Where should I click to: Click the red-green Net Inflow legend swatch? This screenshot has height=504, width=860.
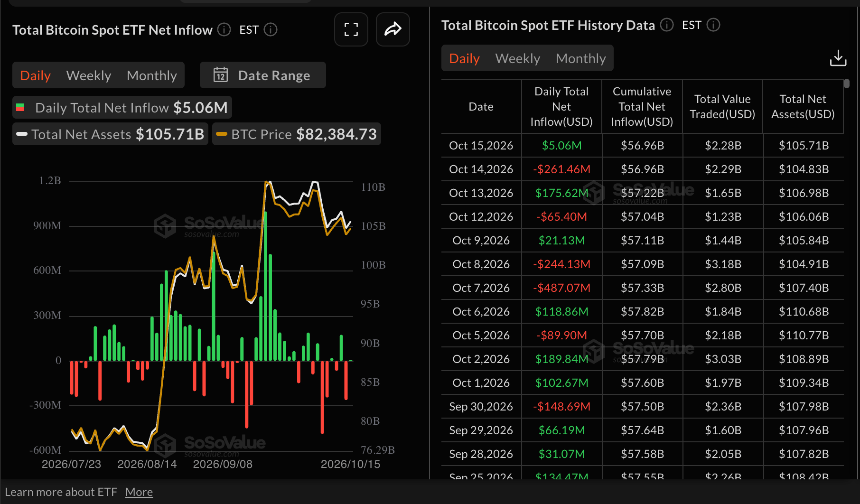pyautogui.click(x=20, y=107)
